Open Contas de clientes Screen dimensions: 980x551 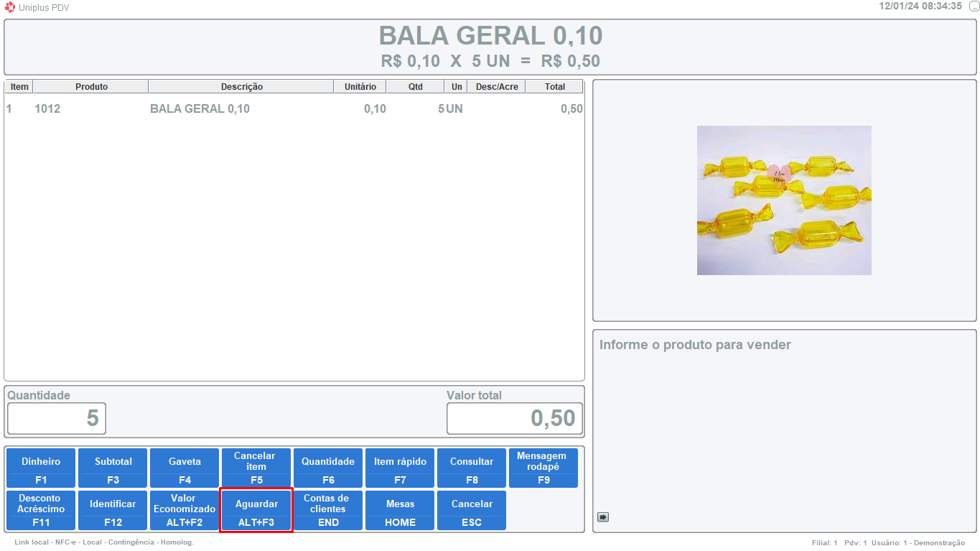(328, 511)
